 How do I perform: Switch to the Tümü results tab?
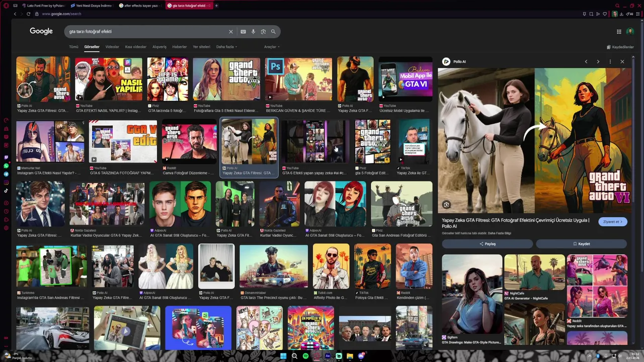tap(73, 47)
